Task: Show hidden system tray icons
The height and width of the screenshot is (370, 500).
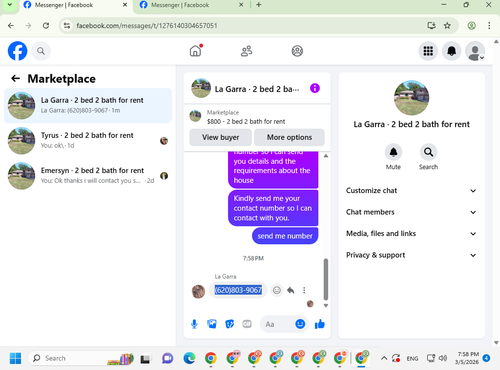Action: [x=384, y=358]
